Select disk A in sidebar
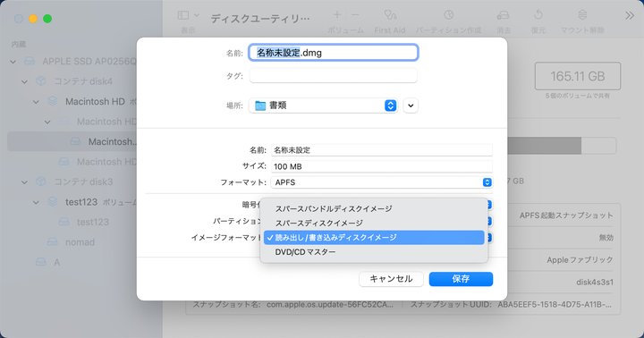This screenshot has height=338, width=644. pos(57,262)
